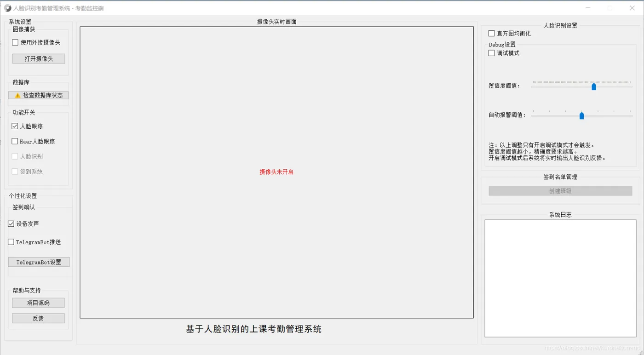Enable 使用外接摄像头 (external camera)
The width and height of the screenshot is (644, 355).
(15, 42)
